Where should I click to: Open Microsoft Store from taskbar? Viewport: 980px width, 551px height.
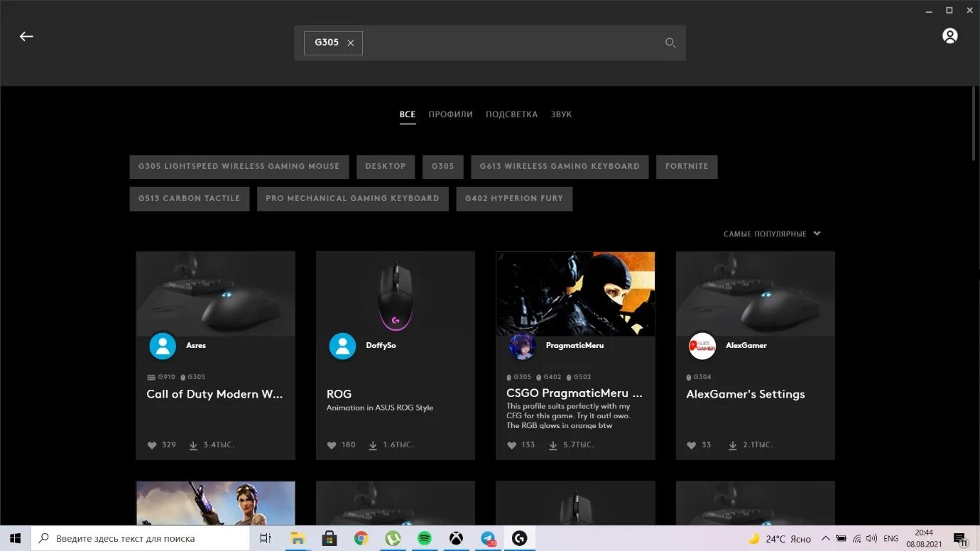pyautogui.click(x=329, y=538)
